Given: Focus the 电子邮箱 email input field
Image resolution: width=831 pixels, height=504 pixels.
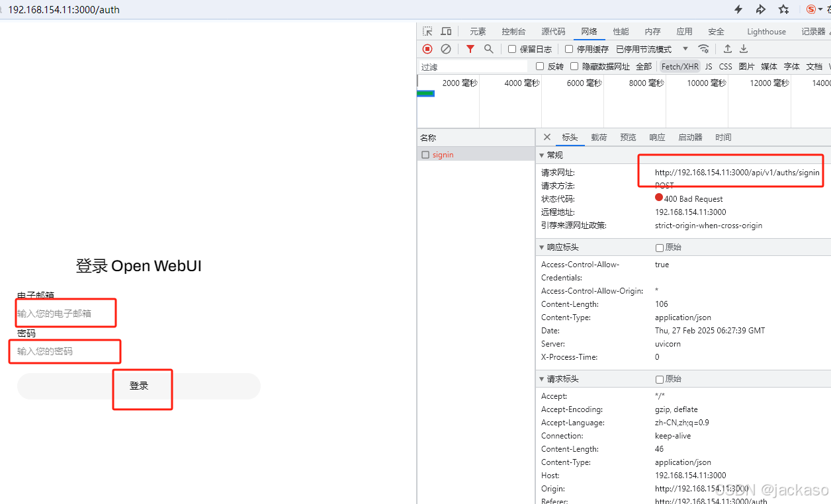Looking at the screenshot, I should click(x=139, y=314).
